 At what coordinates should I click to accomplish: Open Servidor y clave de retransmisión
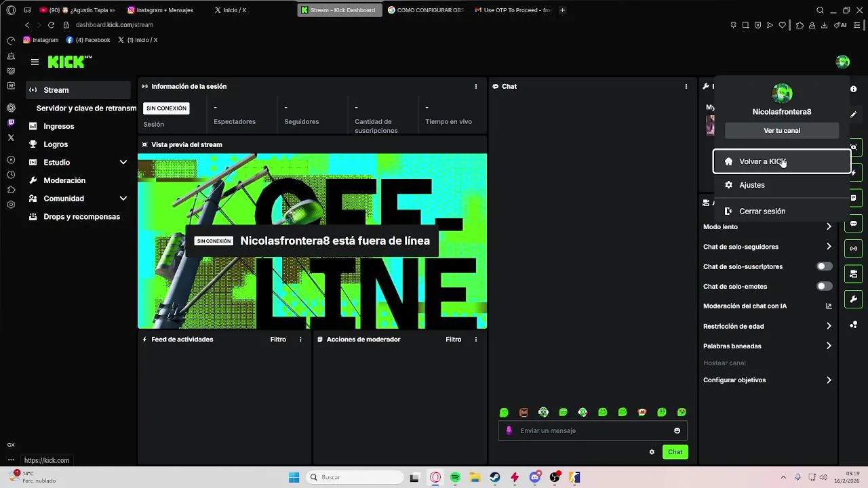click(x=85, y=108)
